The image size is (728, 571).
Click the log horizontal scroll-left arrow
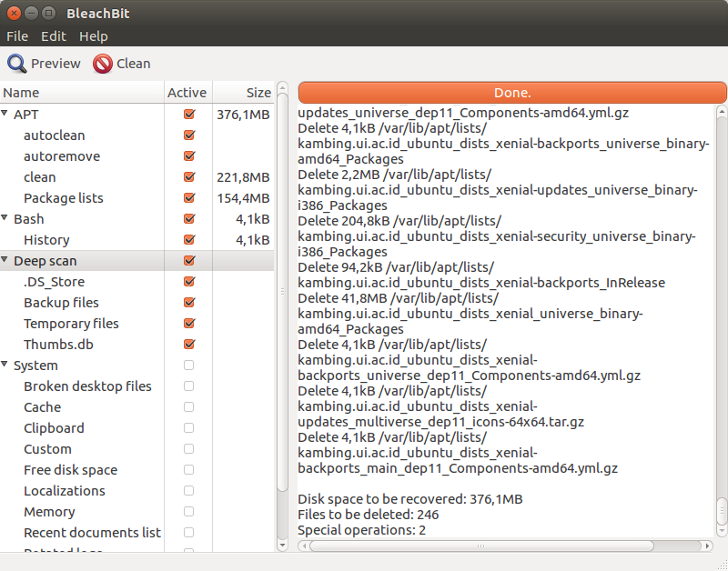coord(304,546)
